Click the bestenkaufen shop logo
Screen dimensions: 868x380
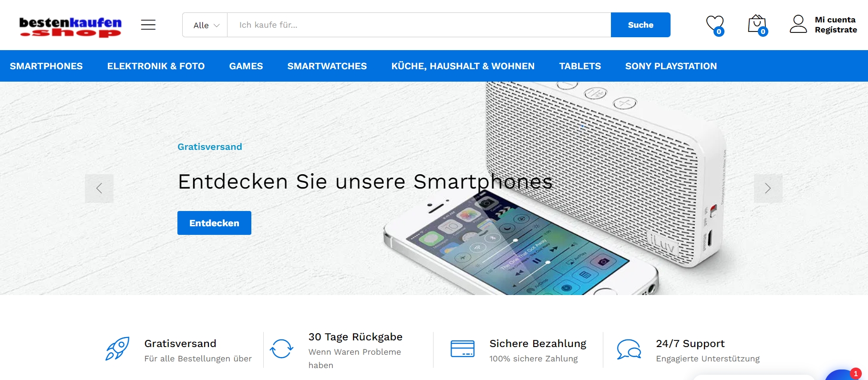point(70,27)
